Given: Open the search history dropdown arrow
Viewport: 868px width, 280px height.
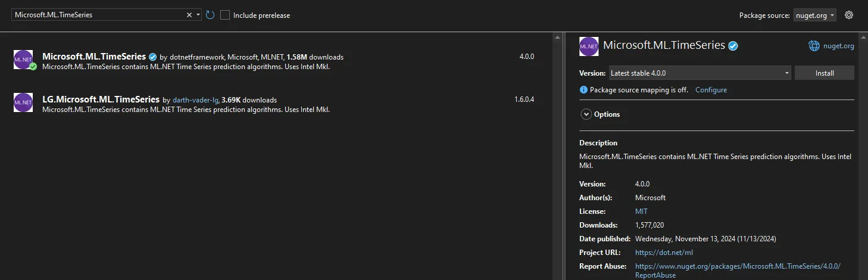Looking at the screenshot, I should (198, 15).
